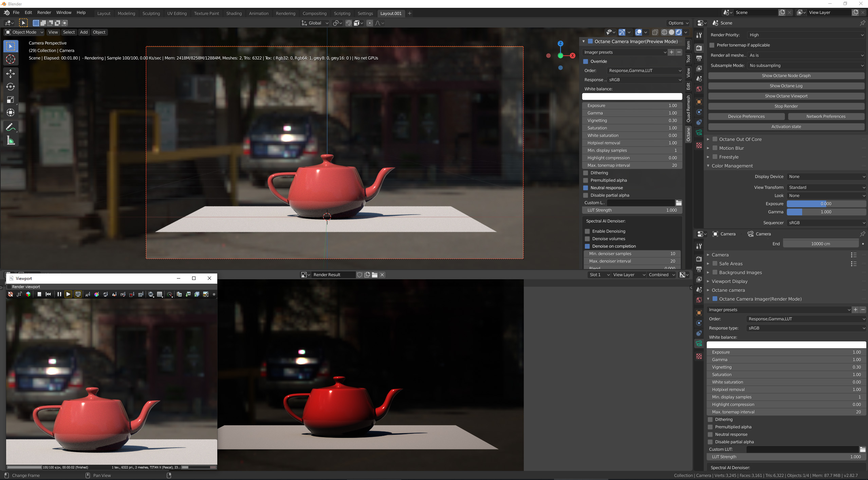This screenshot has width=868, height=480.
Task: Pause the render in Octane Viewport window
Action: pos(59,294)
